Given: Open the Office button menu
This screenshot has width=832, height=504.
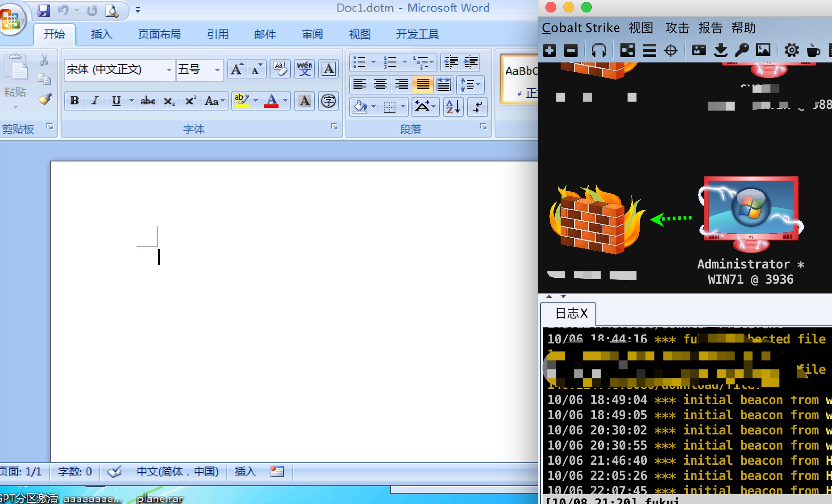Looking at the screenshot, I should coord(11,18).
